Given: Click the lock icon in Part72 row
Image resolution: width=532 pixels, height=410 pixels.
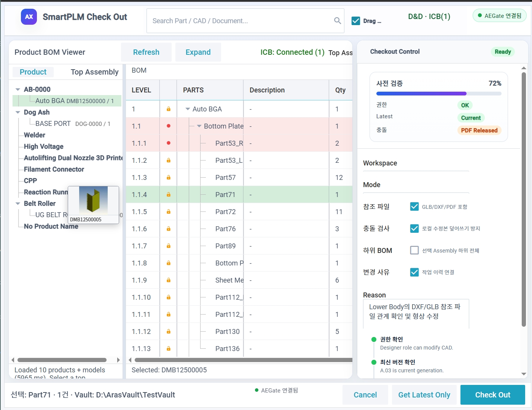Looking at the screenshot, I should (x=169, y=212).
